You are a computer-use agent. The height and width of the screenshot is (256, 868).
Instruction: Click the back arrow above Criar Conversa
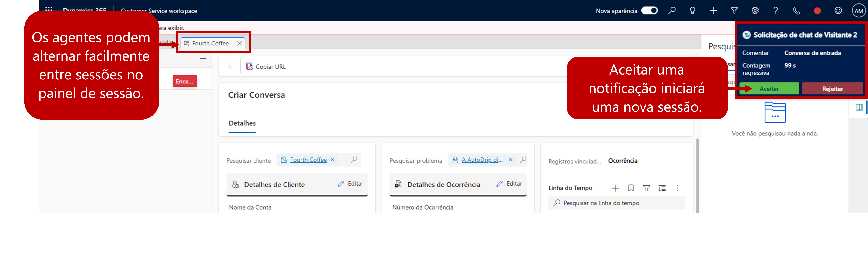pos(231,66)
